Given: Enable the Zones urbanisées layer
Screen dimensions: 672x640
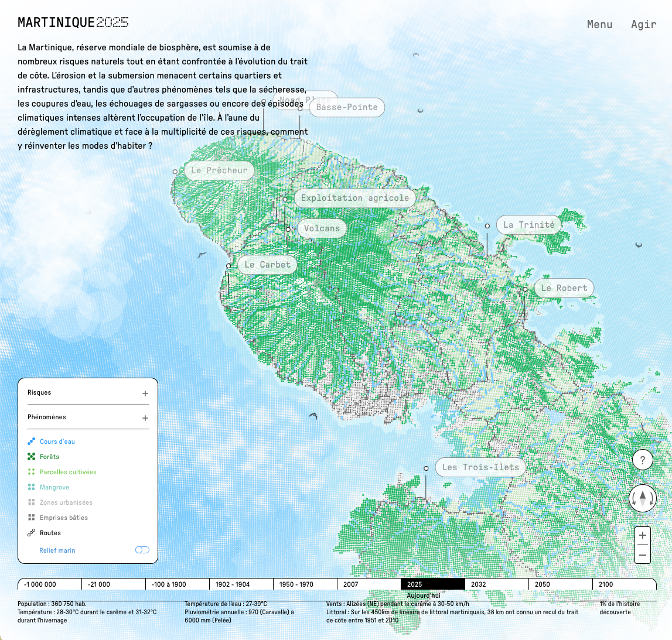Looking at the screenshot, I should (66, 502).
